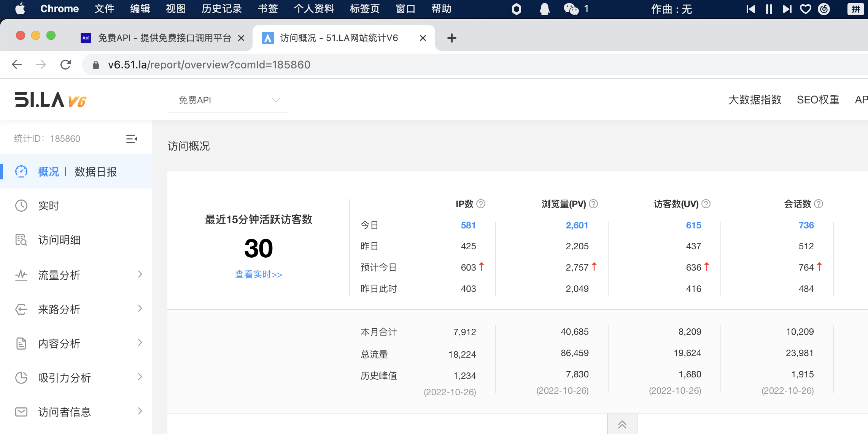This screenshot has height=434, width=868.
Task: Click the help icon next to IP数
Action: pyautogui.click(x=481, y=204)
